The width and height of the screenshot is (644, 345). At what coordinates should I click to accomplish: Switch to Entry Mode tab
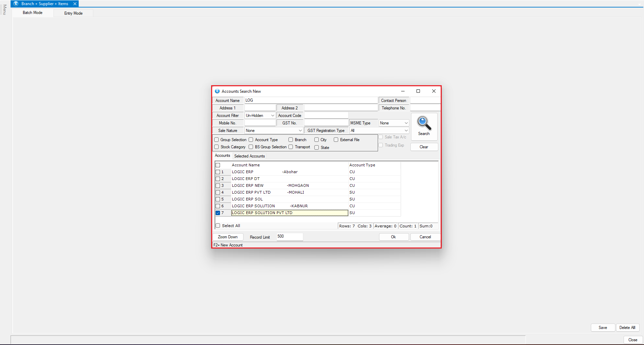[73, 13]
